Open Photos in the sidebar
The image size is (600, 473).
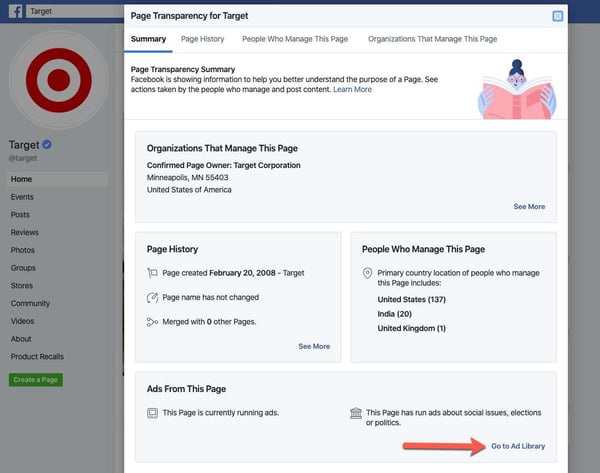23,250
